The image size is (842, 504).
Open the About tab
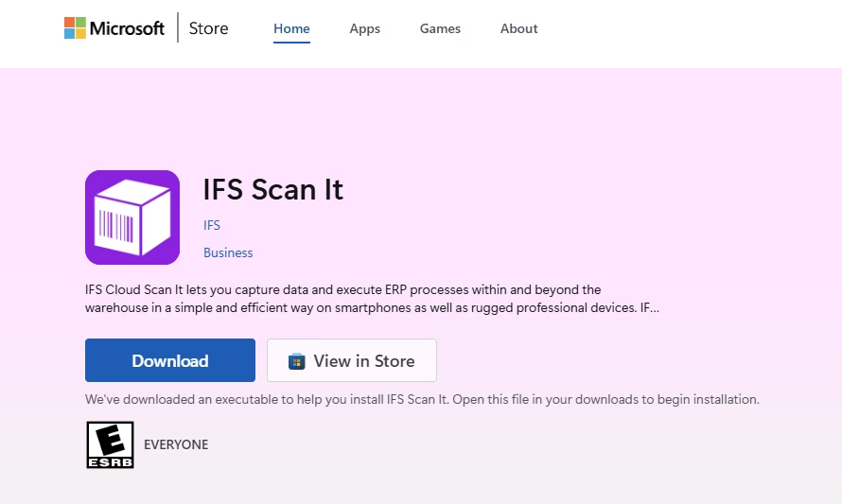click(x=518, y=28)
